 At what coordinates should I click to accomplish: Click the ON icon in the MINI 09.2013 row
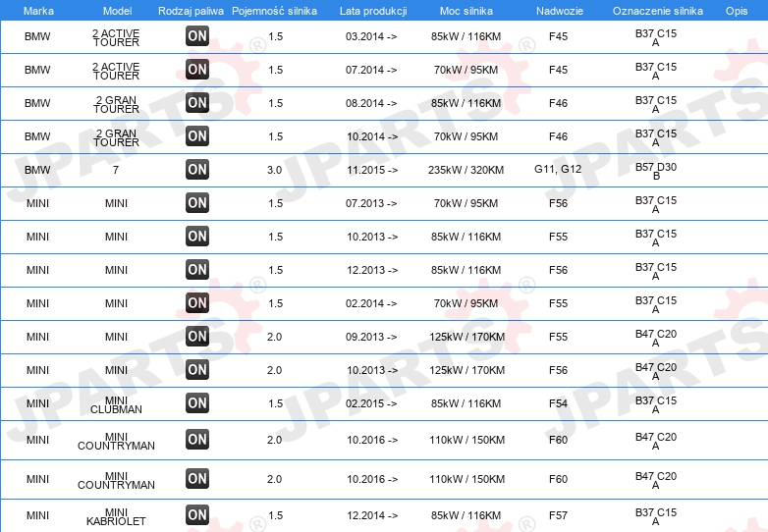(x=197, y=337)
